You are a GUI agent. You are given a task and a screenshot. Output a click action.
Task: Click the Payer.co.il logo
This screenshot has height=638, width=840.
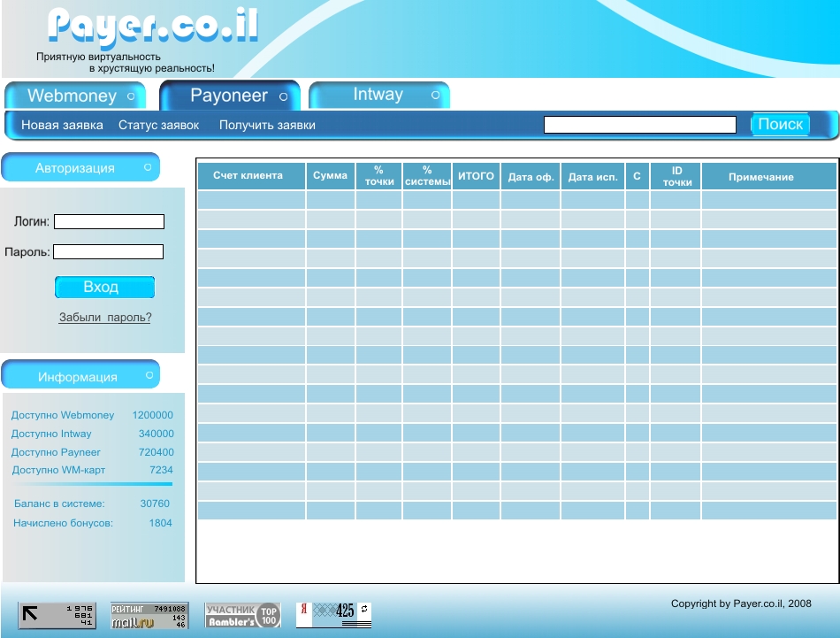click(153, 28)
